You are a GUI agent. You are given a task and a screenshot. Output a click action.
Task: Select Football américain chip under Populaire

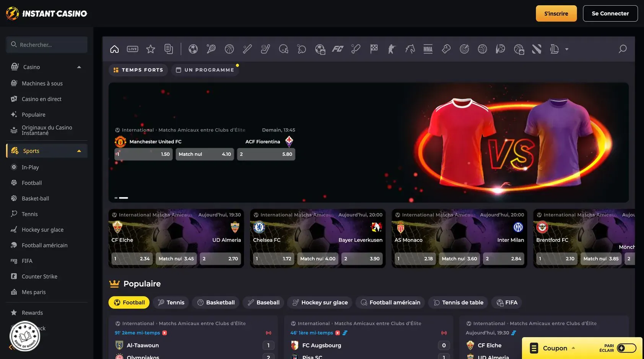(390, 302)
